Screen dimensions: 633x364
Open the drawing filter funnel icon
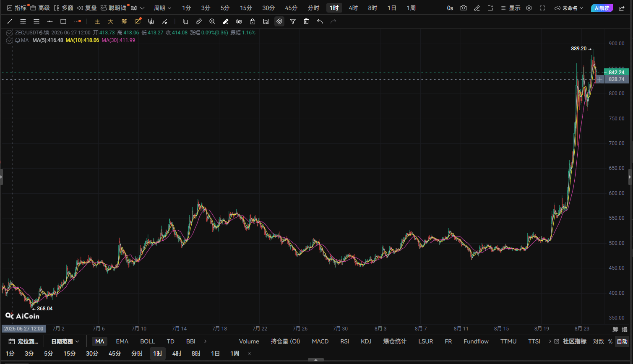click(293, 21)
